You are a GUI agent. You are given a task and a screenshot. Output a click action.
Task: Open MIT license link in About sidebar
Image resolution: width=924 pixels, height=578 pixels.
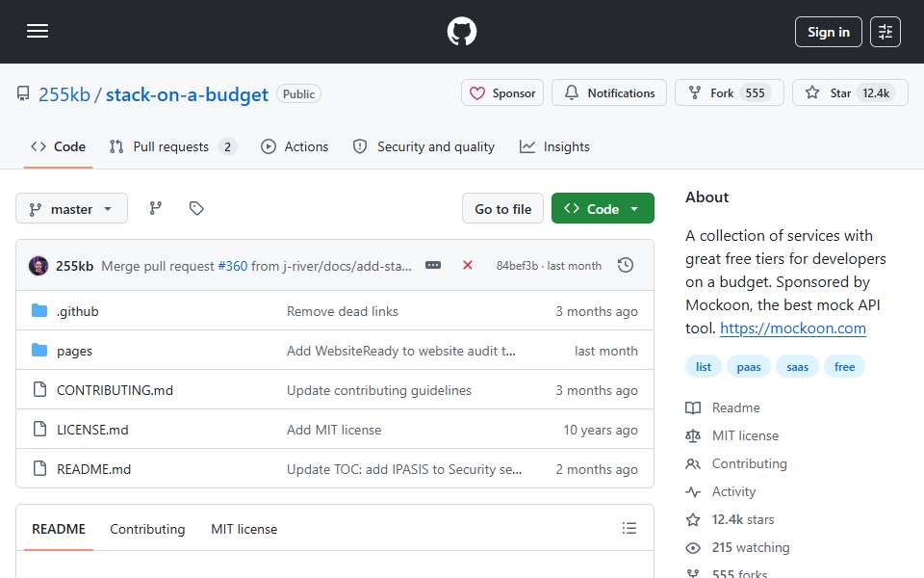click(x=731, y=435)
